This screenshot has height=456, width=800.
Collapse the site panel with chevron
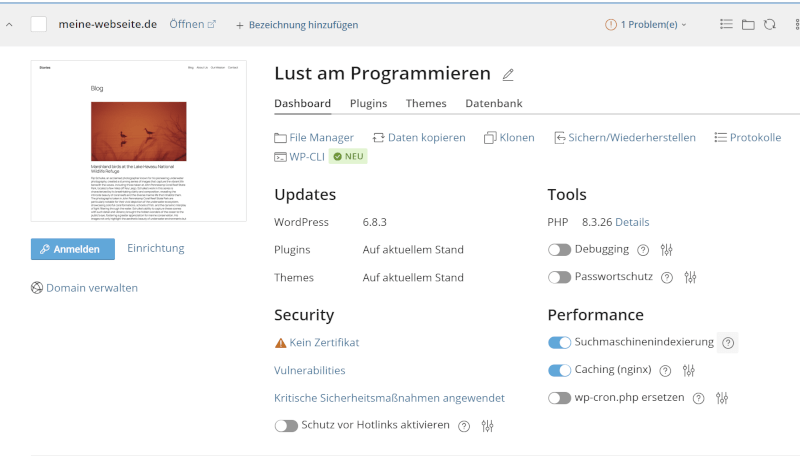(x=10, y=24)
